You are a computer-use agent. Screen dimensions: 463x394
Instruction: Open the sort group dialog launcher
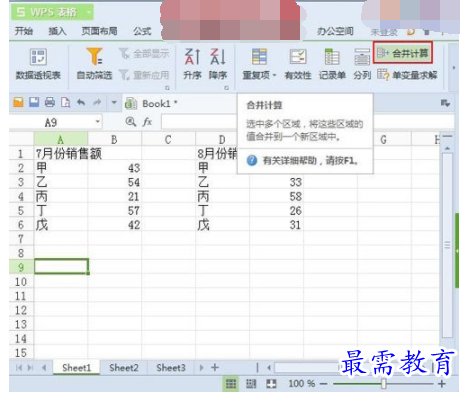click(226, 88)
